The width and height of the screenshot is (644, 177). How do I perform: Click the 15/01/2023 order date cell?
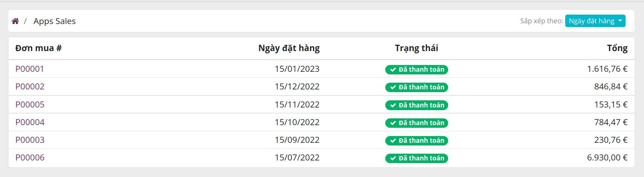click(x=297, y=69)
